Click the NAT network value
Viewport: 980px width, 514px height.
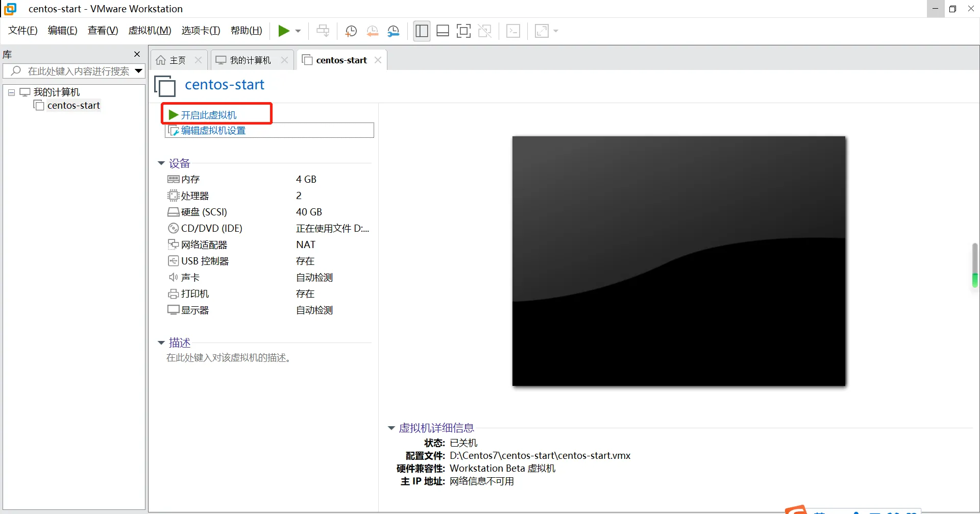tap(306, 244)
